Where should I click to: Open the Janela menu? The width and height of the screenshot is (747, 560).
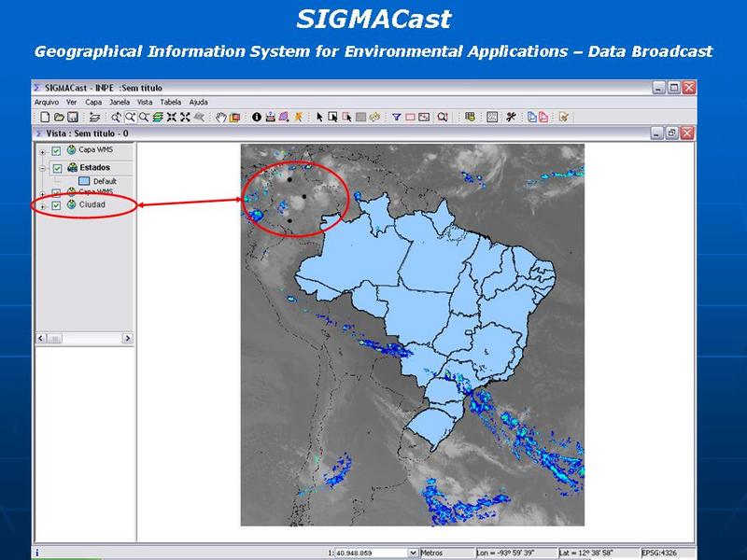[120, 102]
